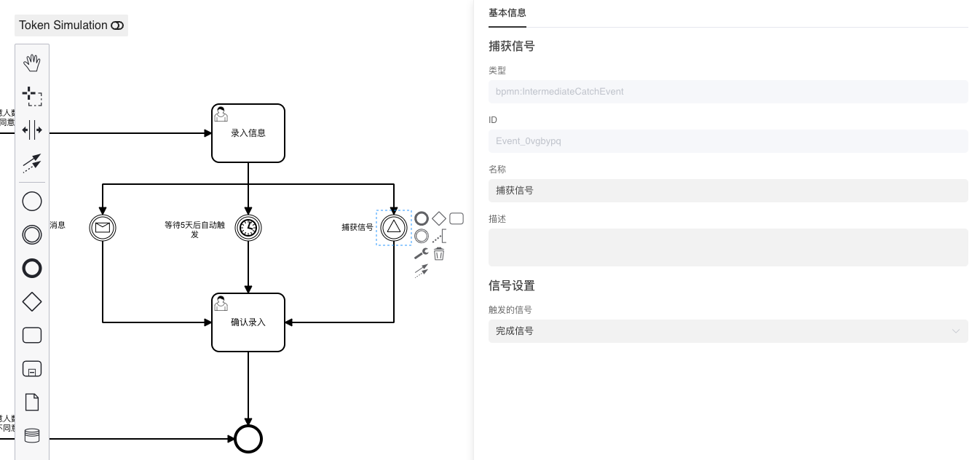Create an End event from the palette

click(x=31, y=269)
